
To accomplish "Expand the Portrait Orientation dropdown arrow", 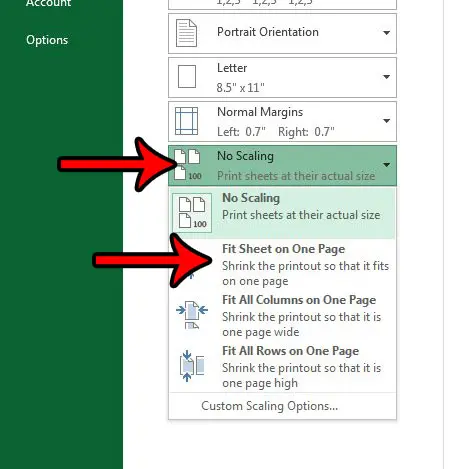I will 386,33.
